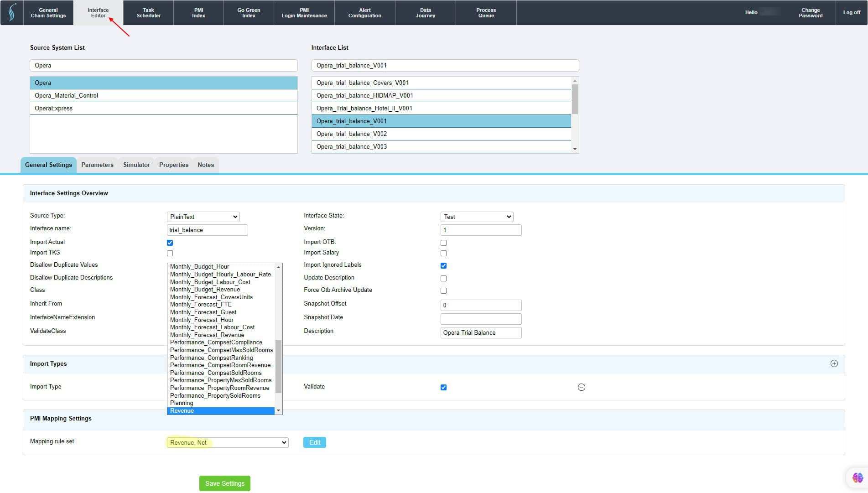868x493 pixels.
Task: Click the Snapshot Date input field
Action: (480, 319)
